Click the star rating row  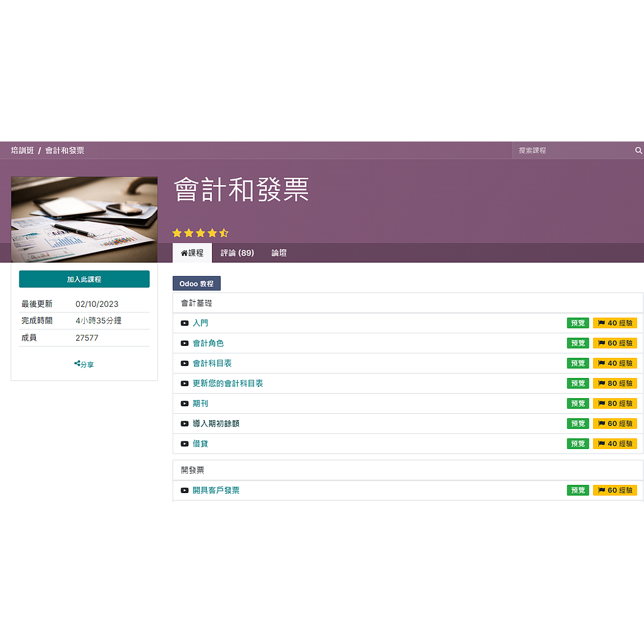201,233
